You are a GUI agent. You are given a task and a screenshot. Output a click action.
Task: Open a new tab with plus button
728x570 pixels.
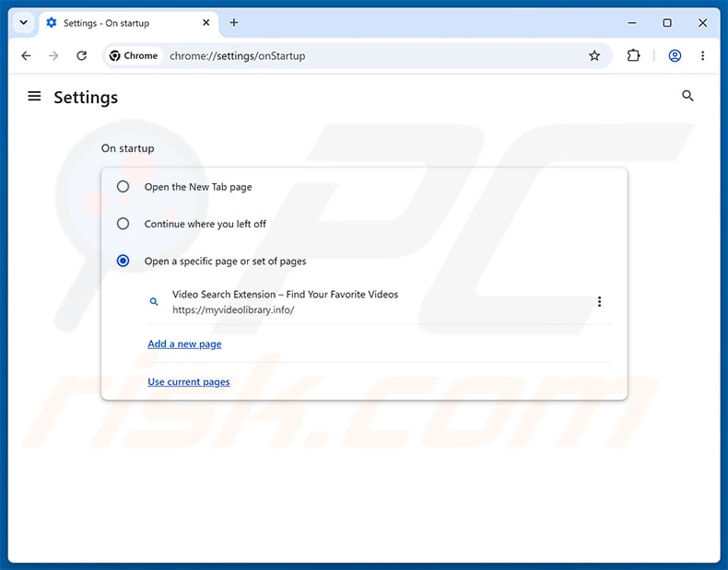(234, 23)
